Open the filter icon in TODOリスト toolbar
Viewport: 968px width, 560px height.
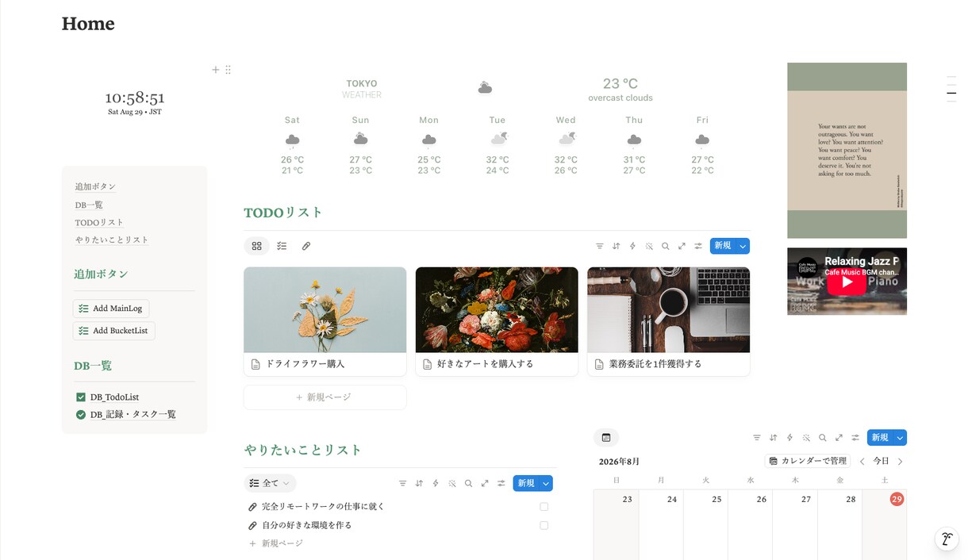[600, 246]
